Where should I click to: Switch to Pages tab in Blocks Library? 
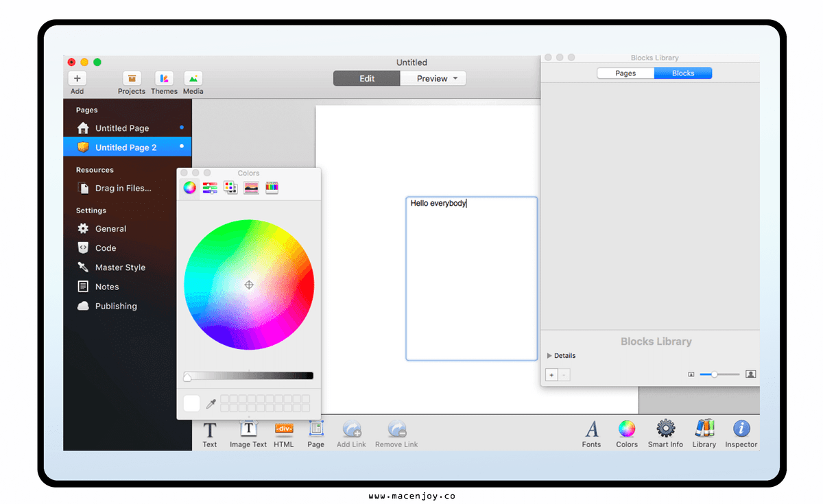(625, 73)
